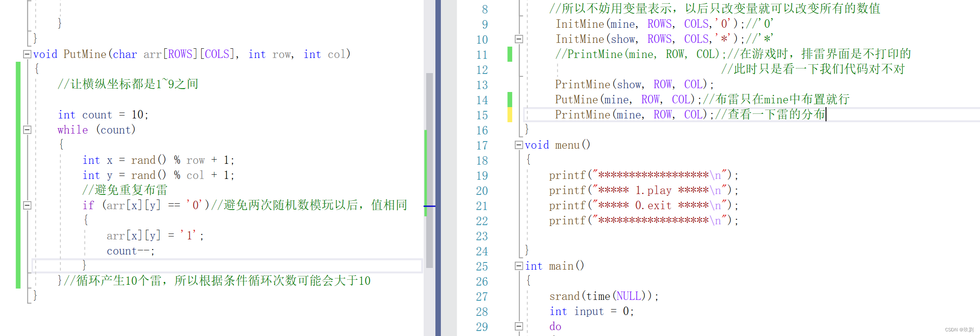Click PrintMine(show, ROW, COL); on line 13
The height and width of the screenshot is (336, 980).
pyautogui.click(x=634, y=84)
